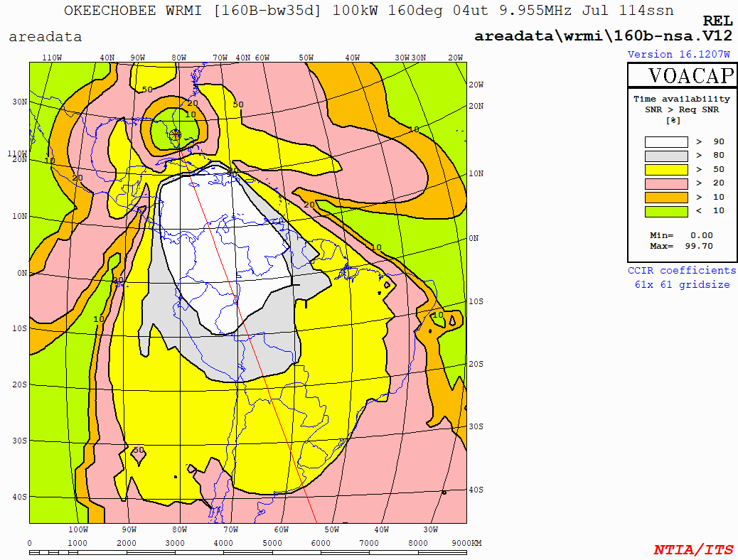Pick the pink >20 legend swatch
The height and width of the screenshot is (560, 738).
666,183
